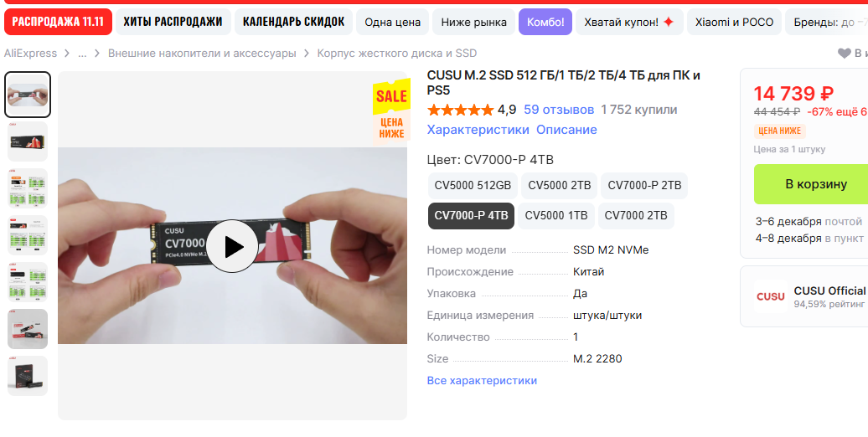Image resolution: width=868 pixels, height=437 pixels.
Task: Open the Распродажа 11.11 tab
Action: click(x=58, y=22)
